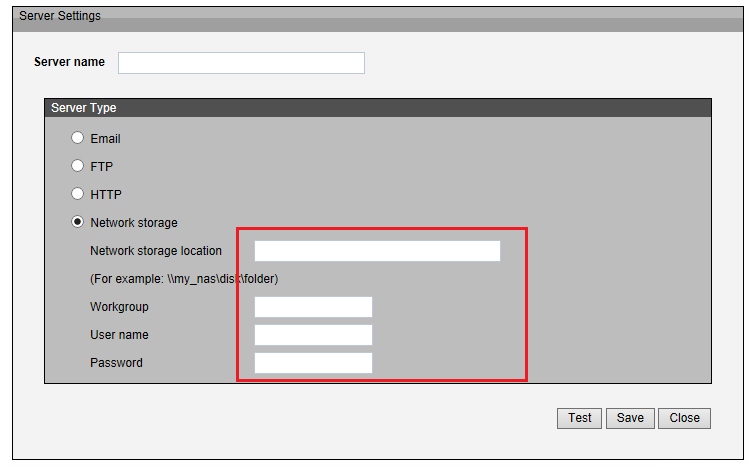Select the HTTP radio button
Image resolution: width=755 pixels, height=474 pixels.
77,194
